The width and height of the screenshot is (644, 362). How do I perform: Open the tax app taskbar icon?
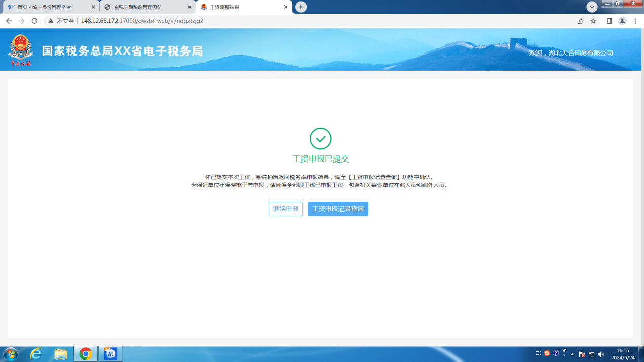click(110, 354)
